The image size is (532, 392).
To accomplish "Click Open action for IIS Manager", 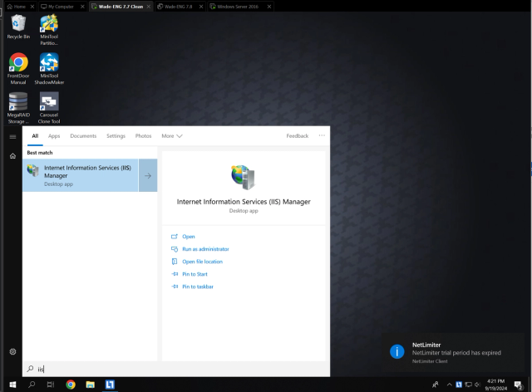I will 189,237.
